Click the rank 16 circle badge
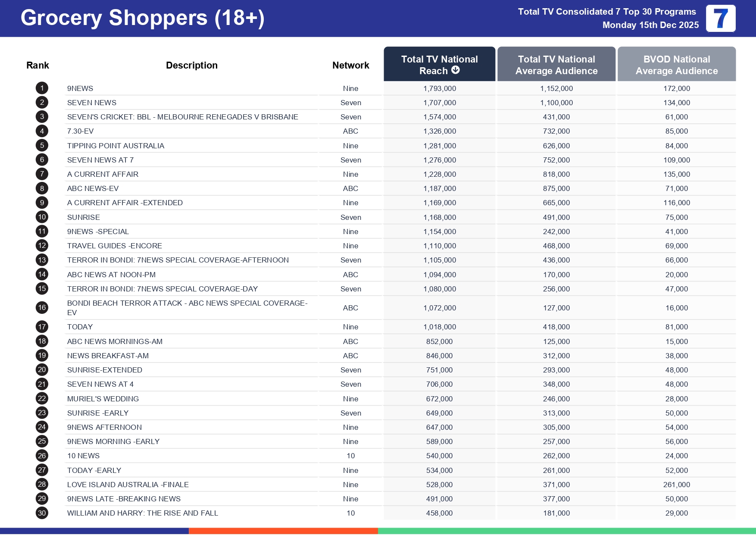This screenshot has width=756, height=535. pyautogui.click(x=42, y=308)
